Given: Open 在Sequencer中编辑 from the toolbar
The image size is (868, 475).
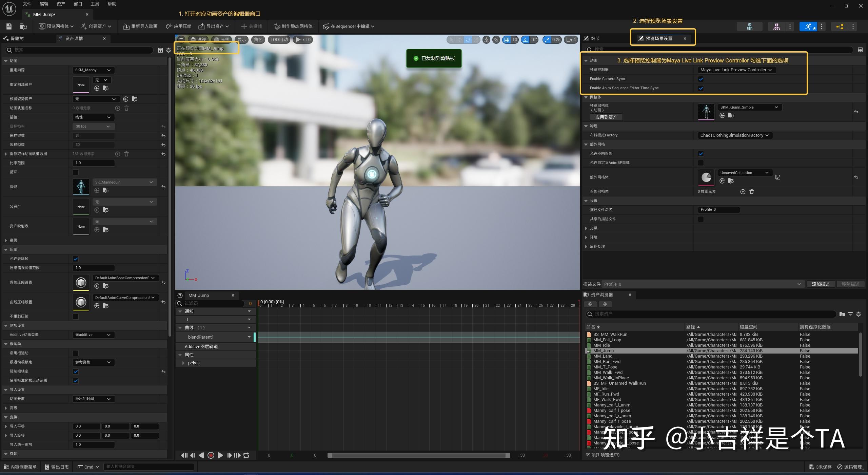Looking at the screenshot, I should (348, 26).
